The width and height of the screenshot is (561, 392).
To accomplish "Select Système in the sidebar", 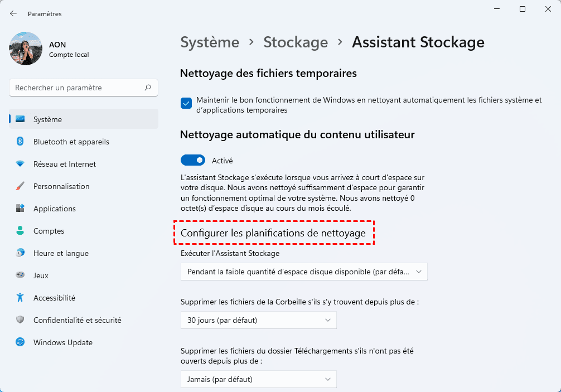I will tap(47, 119).
